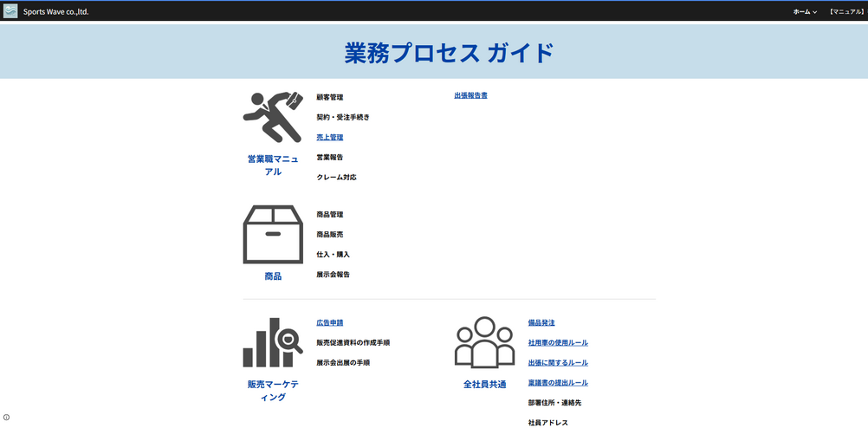Click the 販売マーケティング heading
The height and width of the screenshot is (428, 868).
[x=273, y=390]
